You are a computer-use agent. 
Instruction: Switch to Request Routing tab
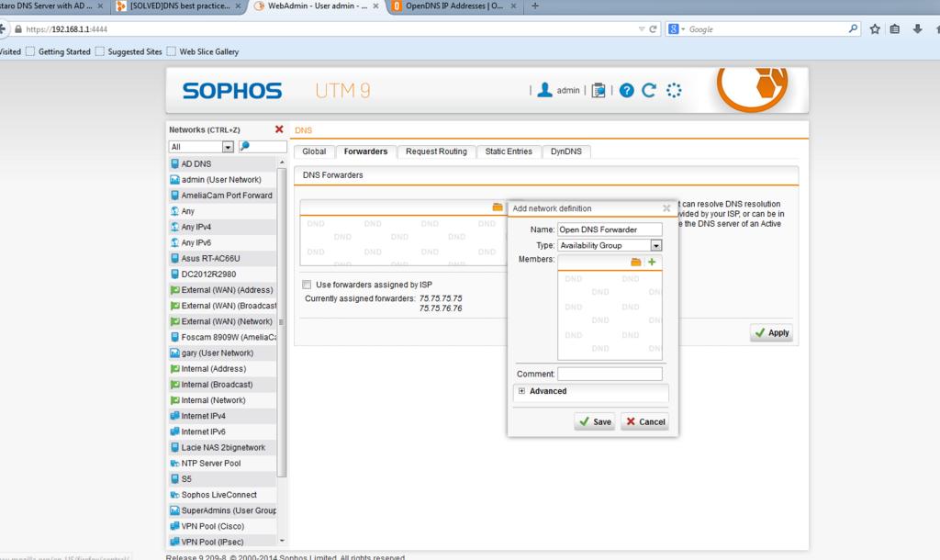[x=436, y=151]
